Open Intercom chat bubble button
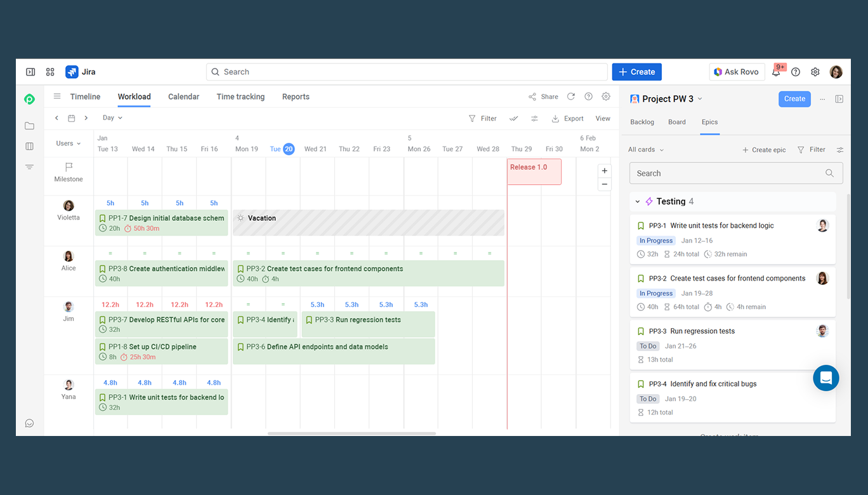This screenshot has height=495, width=868. click(826, 378)
